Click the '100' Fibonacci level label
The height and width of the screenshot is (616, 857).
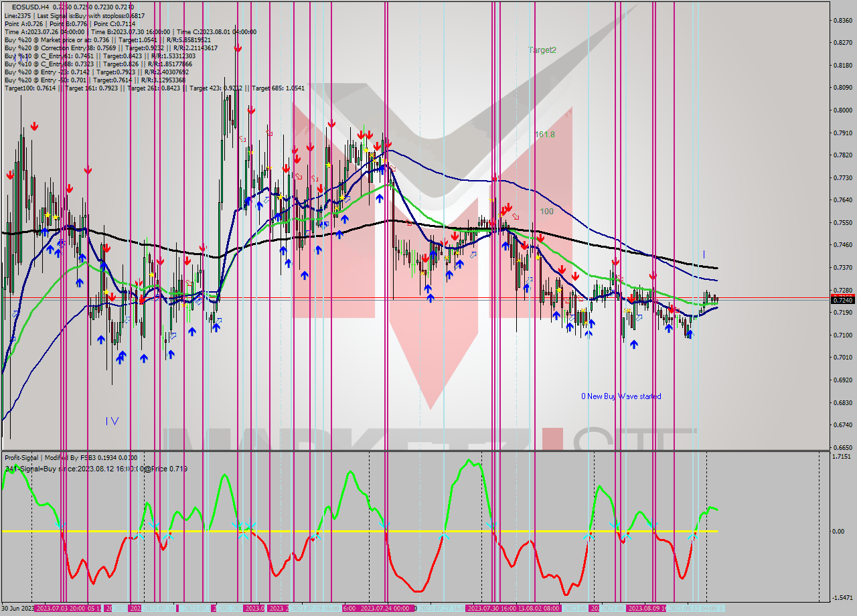[546, 212]
